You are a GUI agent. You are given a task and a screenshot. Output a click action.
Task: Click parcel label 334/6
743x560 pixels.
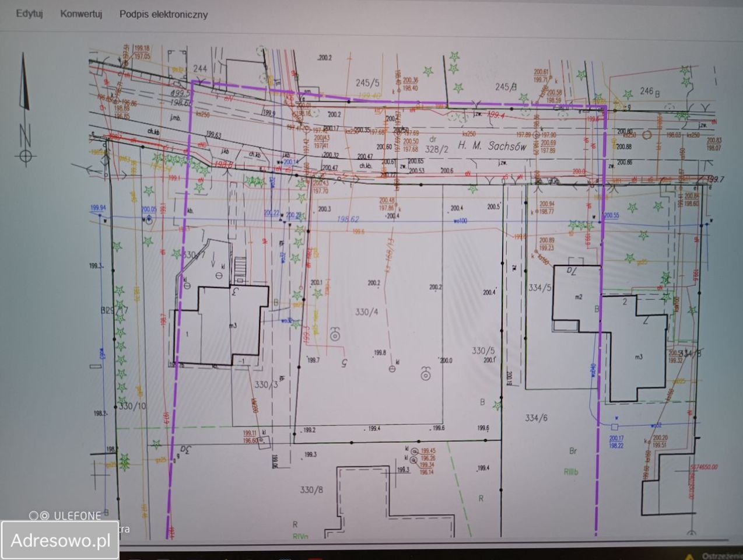click(536, 418)
